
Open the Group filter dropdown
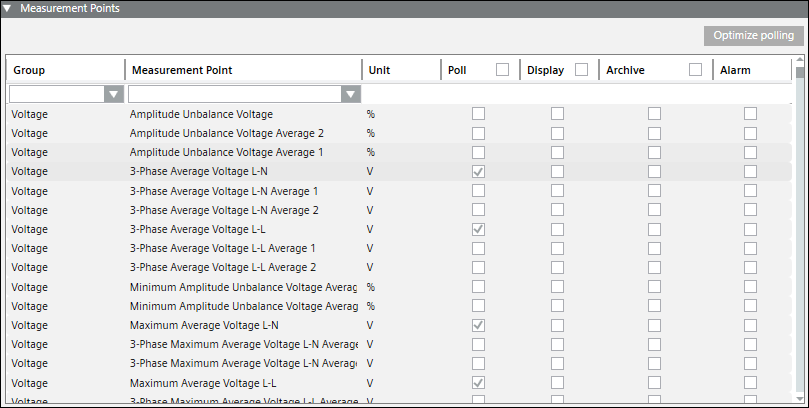tap(113, 94)
